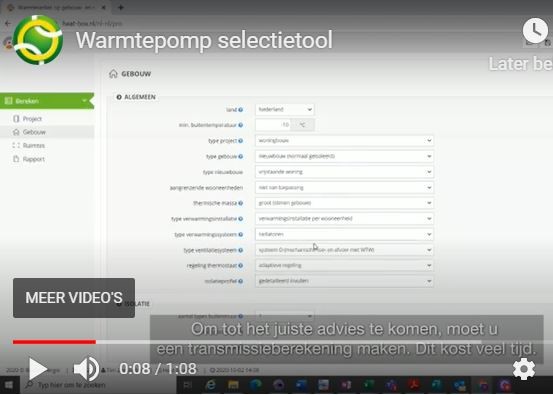Screen dimensions: 553x395
Task: Mute the video with the speaker icon
Action: tap(86, 369)
